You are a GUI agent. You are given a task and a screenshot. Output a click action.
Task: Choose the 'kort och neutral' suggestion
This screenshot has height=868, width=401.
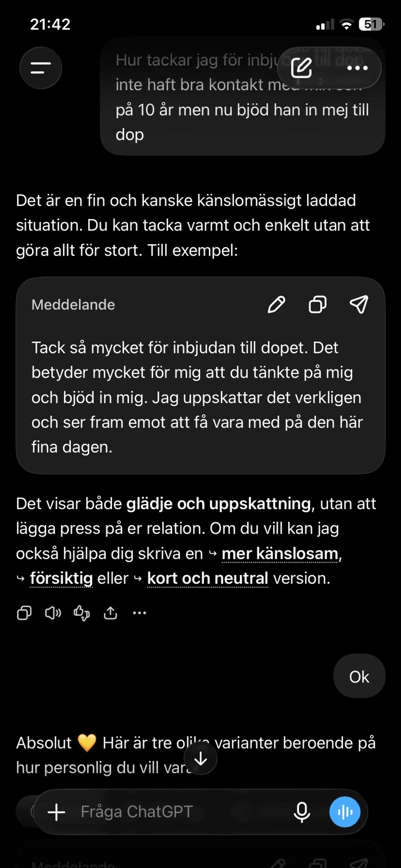pos(208,578)
